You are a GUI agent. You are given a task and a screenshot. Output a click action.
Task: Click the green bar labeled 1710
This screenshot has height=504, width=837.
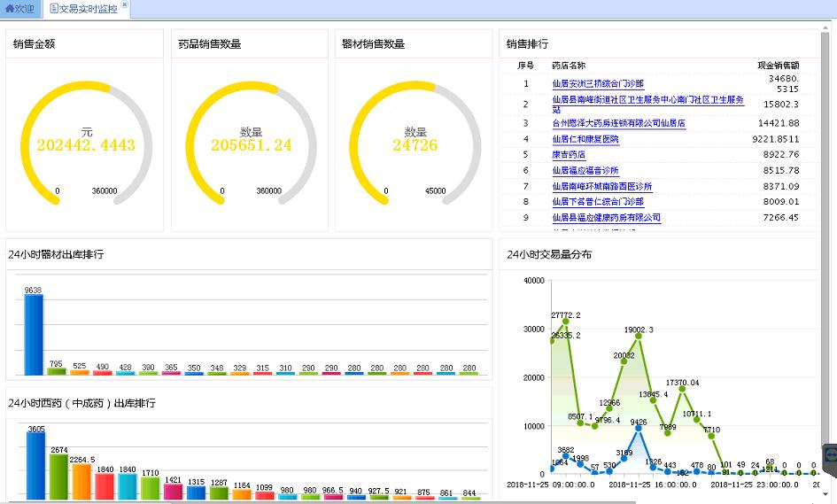tap(151, 489)
